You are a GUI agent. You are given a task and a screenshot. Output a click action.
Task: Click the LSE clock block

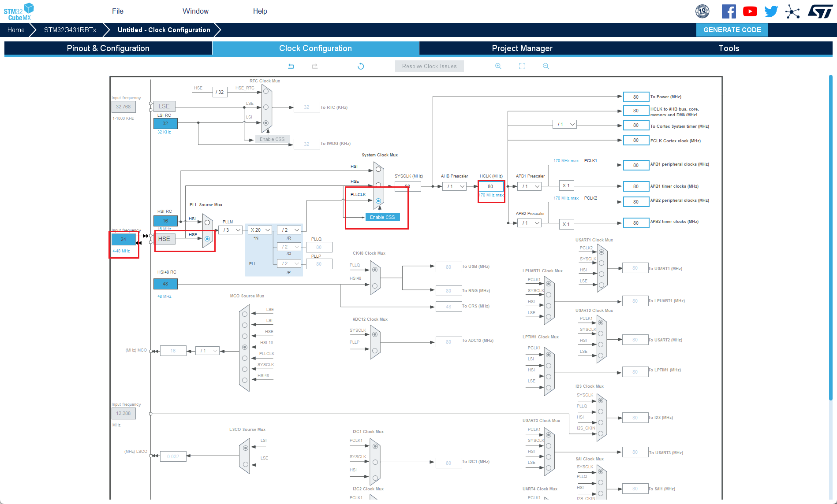coord(164,106)
